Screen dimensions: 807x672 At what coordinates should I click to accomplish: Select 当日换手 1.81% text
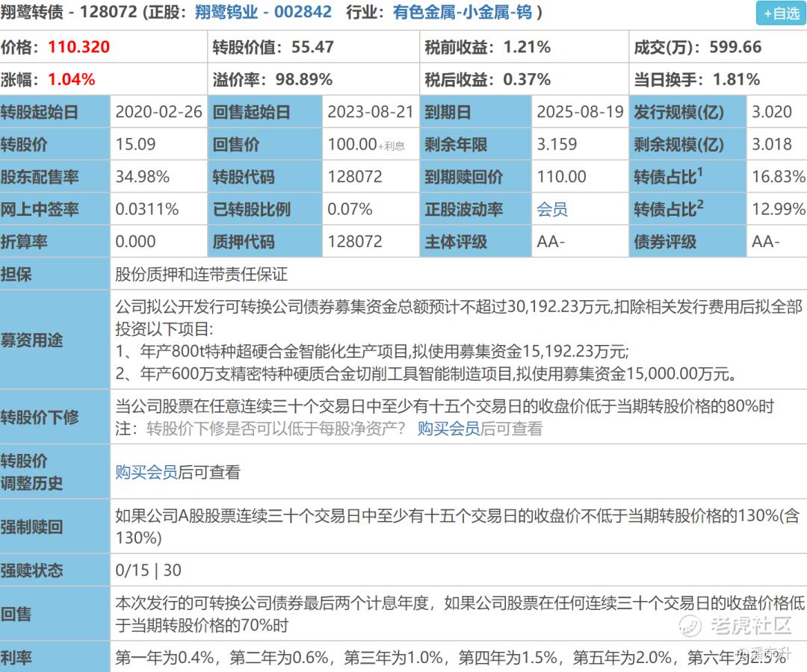point(697,79)
